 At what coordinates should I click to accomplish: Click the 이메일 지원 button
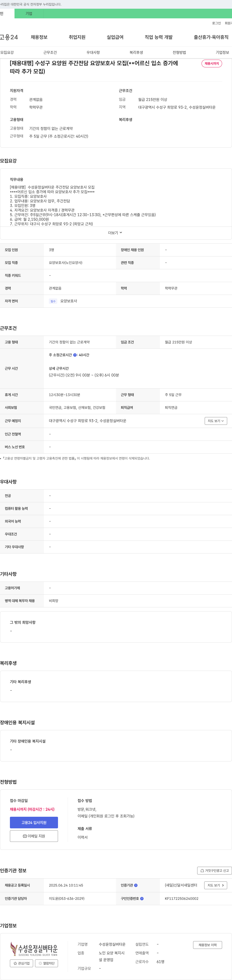click(x=34, y=836)
